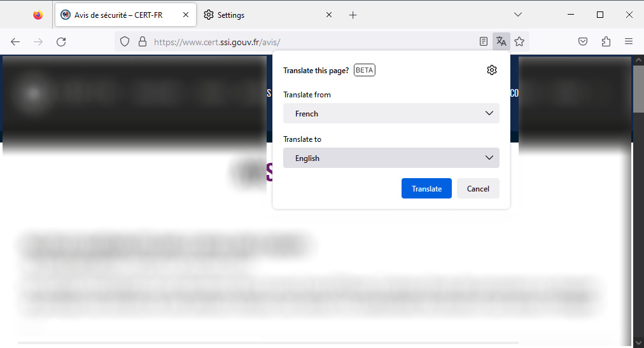Bookmark this page with the star icon
The image size is (644, 348).
(x=519, y=41)
